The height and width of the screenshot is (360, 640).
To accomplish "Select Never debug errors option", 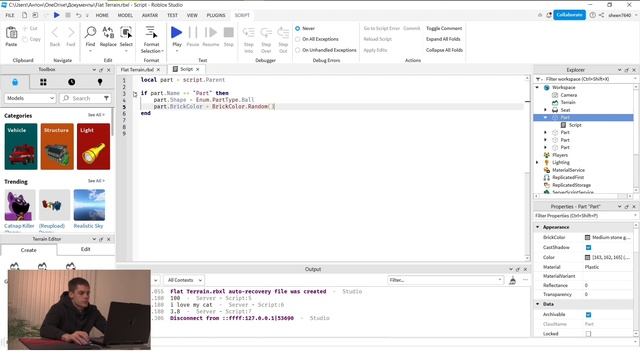I will [298, 29].
